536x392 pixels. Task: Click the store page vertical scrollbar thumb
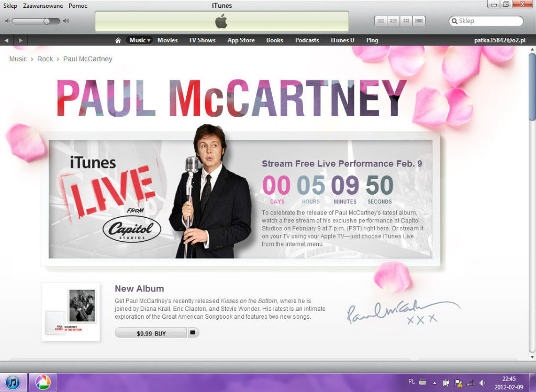pyautogui.click(x=532, y=87)
